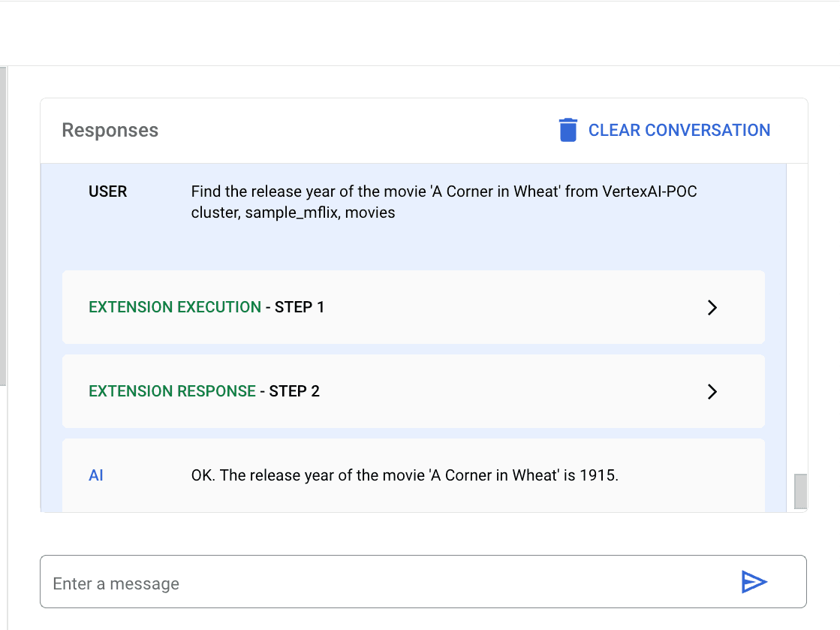Screen dimensions: 840x630
Task: Click the page scrollbar on left edge
Action: [x=3, y=225]
